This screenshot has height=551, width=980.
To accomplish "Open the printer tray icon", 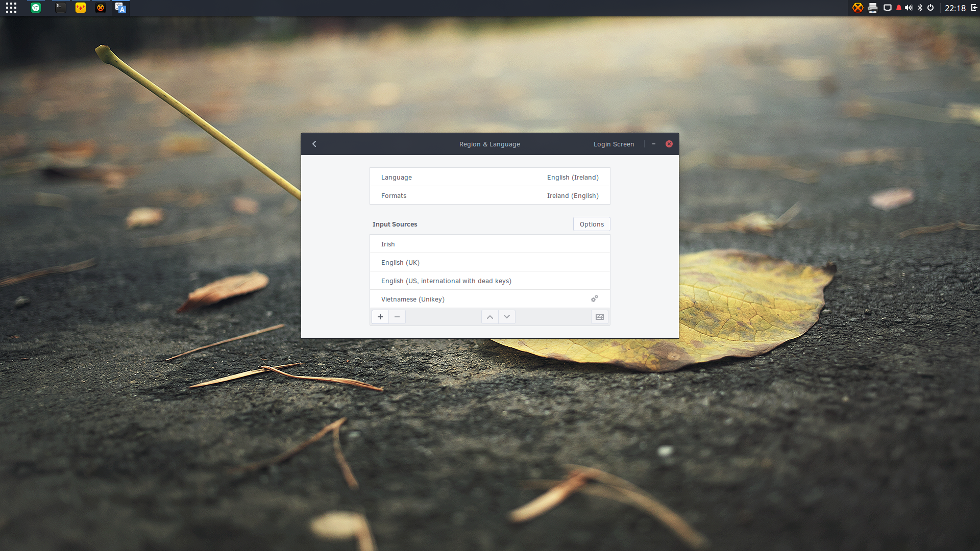I will tap(873, 8).
